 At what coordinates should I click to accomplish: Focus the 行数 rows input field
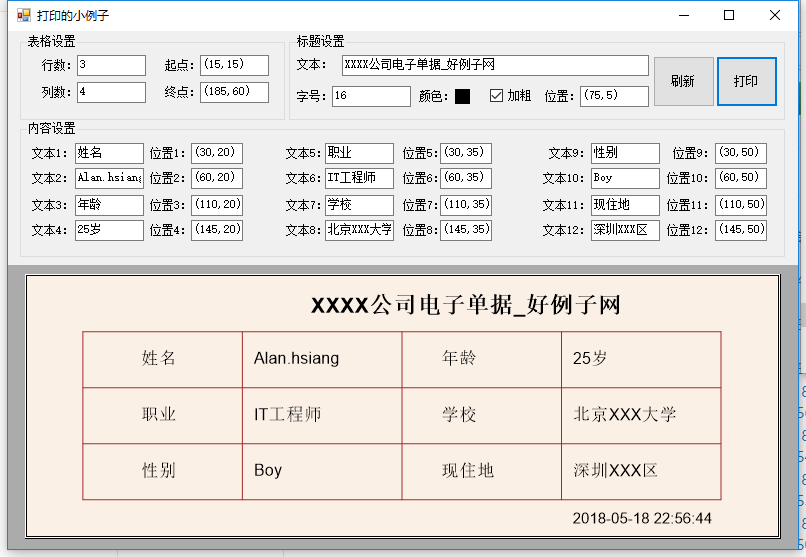pyautogui.click(x=112, y=65)
